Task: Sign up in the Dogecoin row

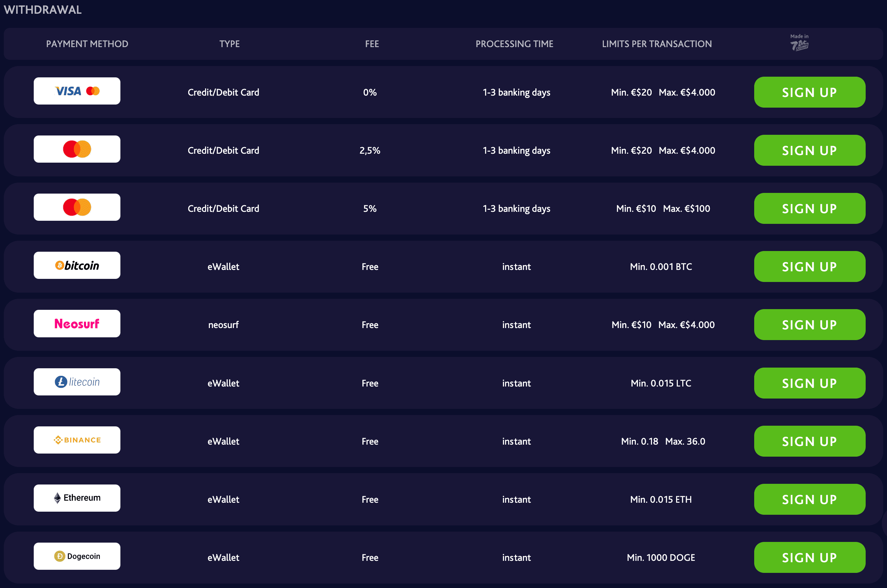Action: (x=810, y=558)
